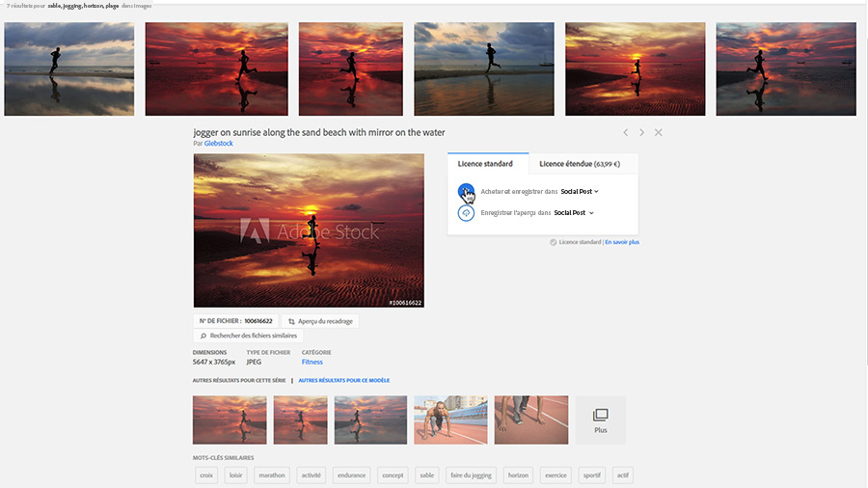Open the Glebstock author link
The image size is (868, 488).
219,144
